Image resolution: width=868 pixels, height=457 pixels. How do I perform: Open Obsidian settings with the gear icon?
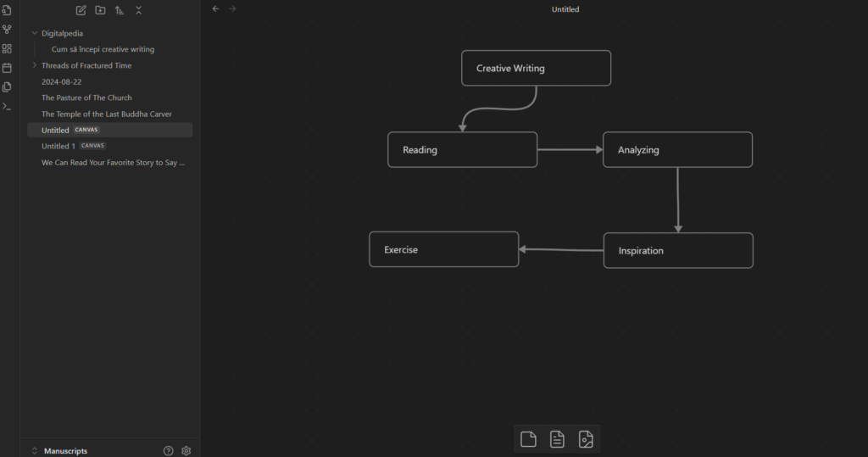(186, 451)
